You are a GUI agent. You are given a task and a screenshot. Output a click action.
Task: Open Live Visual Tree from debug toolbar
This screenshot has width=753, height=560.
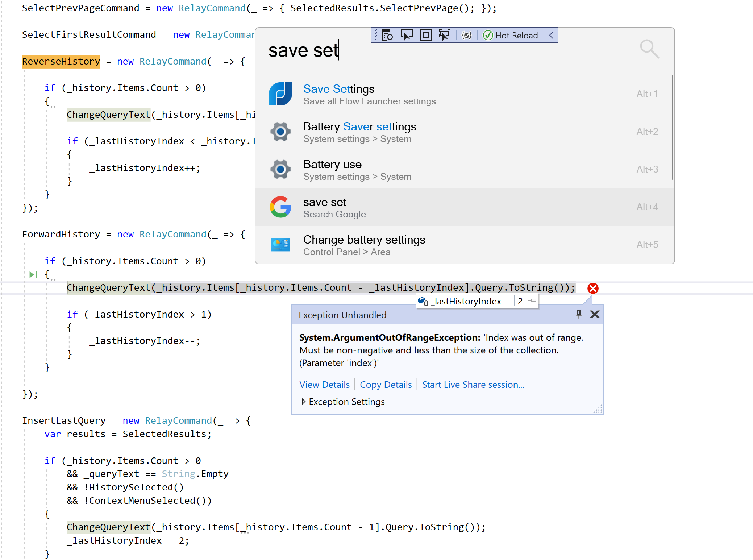tap(387, 35)
